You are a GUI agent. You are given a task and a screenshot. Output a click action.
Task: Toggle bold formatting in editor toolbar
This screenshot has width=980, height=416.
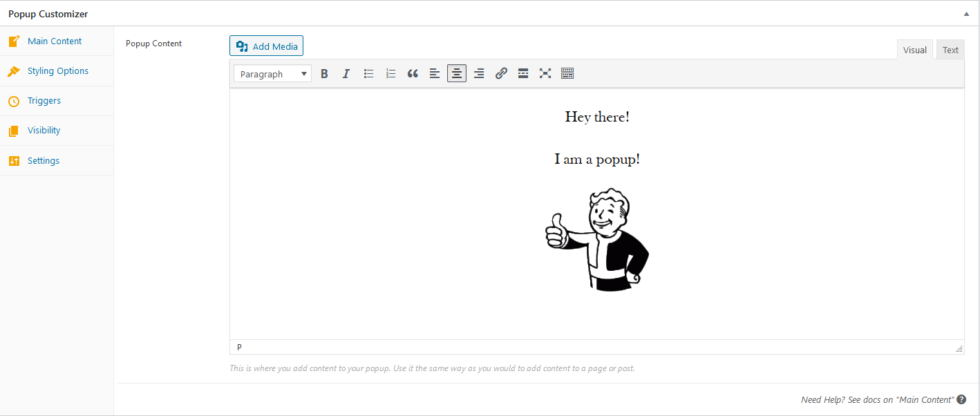[324, 73]
